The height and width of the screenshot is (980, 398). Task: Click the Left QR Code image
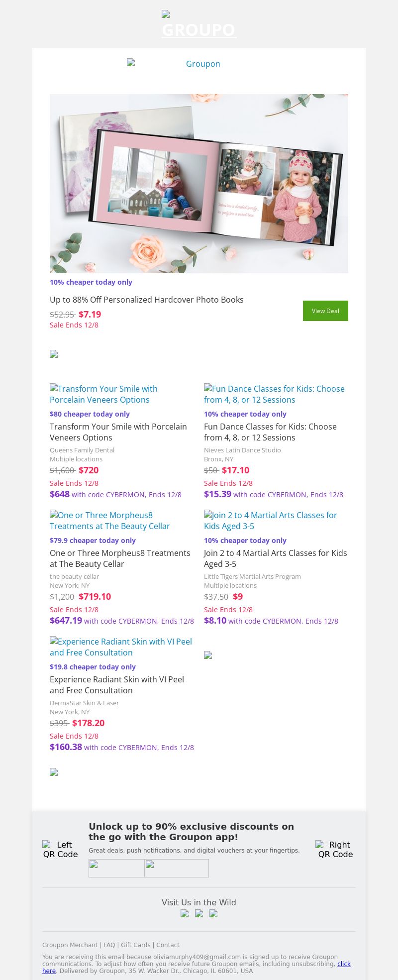tap(60, 849)
